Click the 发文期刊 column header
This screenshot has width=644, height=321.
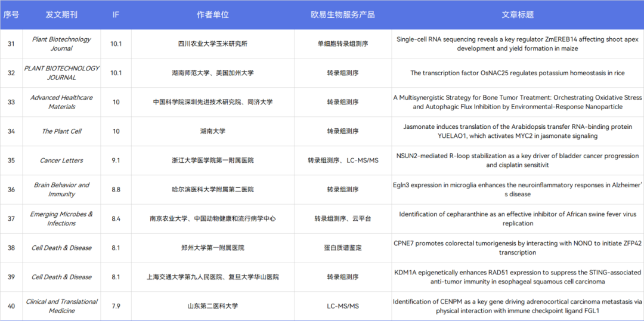(61, 15)
